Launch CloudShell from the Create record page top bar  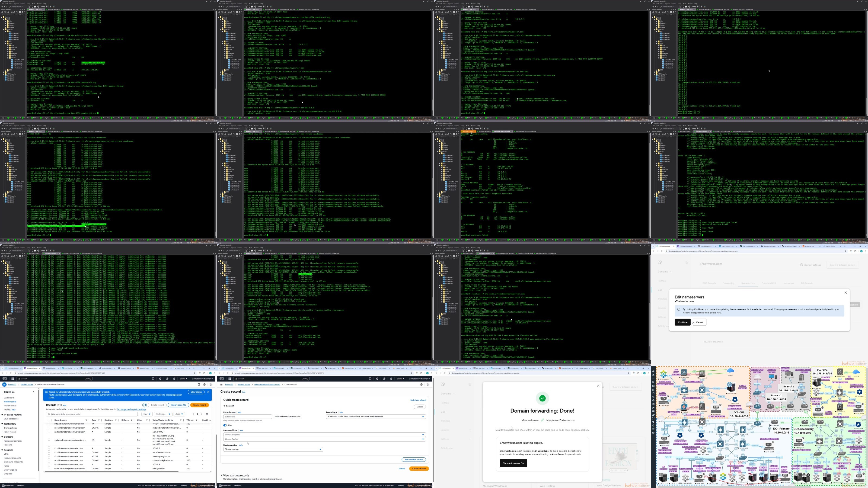tap(370, 378)
